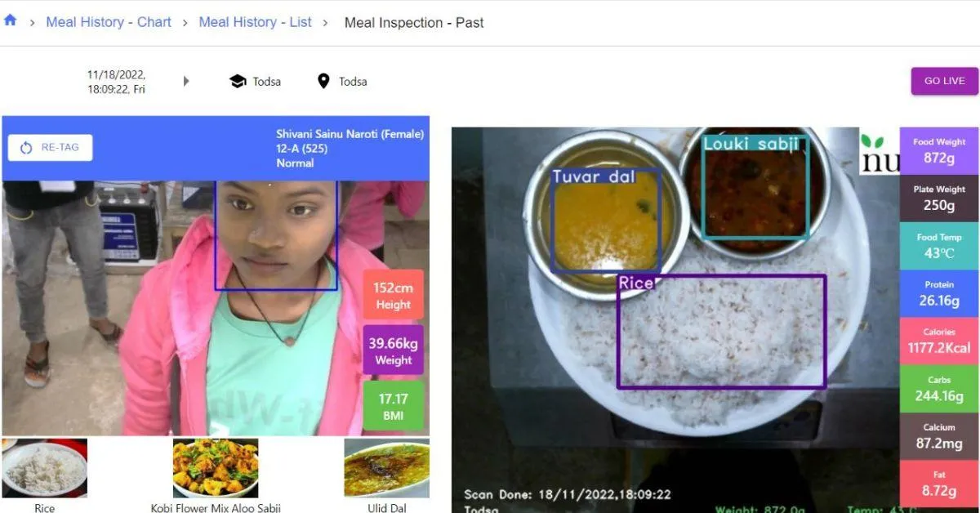Click the location pin icon

[323, 81]
